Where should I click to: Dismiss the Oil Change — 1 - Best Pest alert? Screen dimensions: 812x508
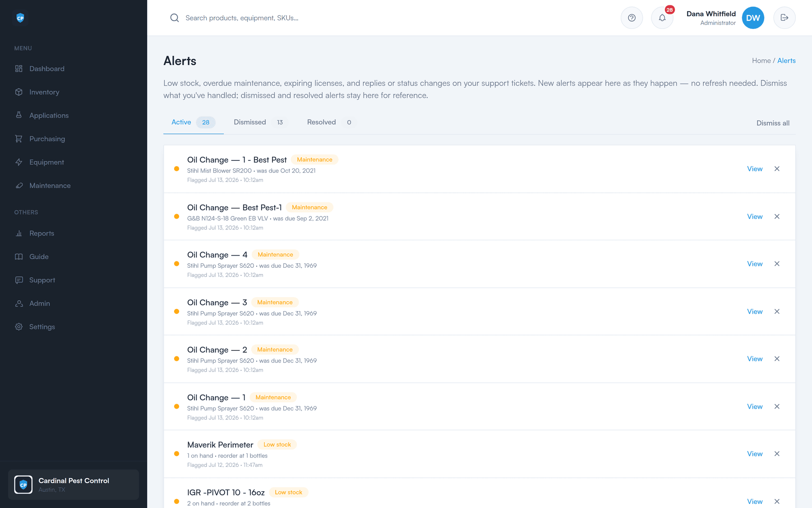tap(777, 169)
